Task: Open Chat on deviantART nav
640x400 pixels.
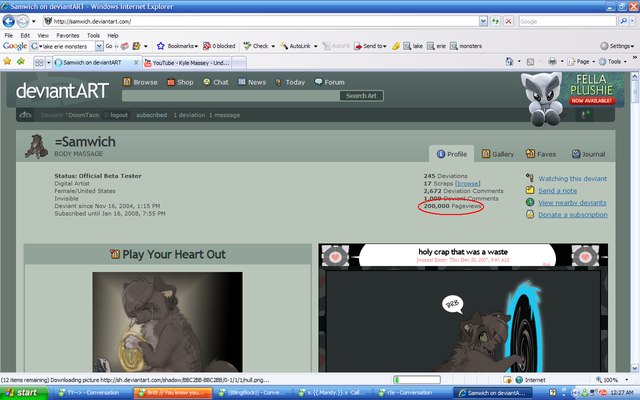Action: coord(216,82)
